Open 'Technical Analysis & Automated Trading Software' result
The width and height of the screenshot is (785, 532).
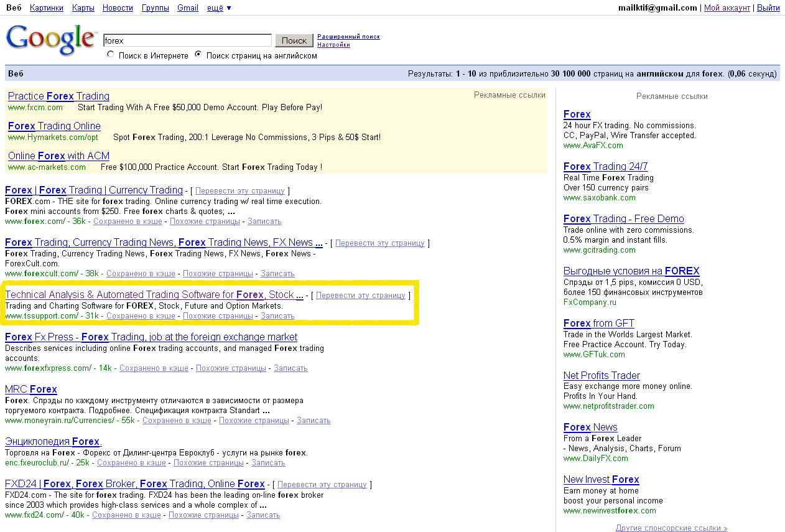[154, 295]
